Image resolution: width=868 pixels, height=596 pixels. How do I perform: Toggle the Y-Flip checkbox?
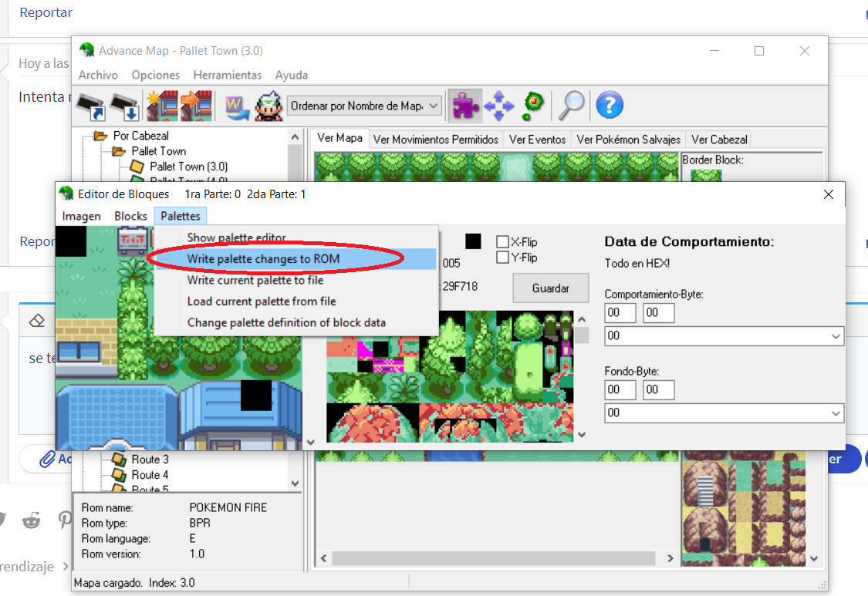pos(503,258)
